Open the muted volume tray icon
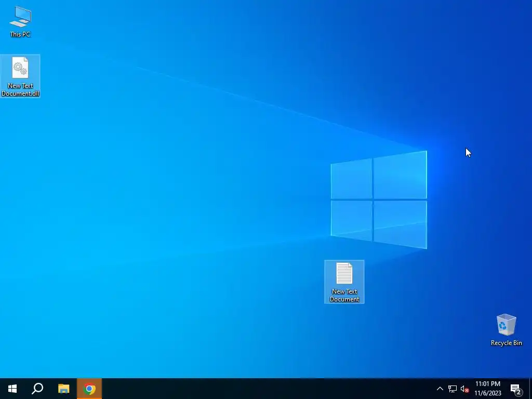The image size is (532, 399). point(464,389)
